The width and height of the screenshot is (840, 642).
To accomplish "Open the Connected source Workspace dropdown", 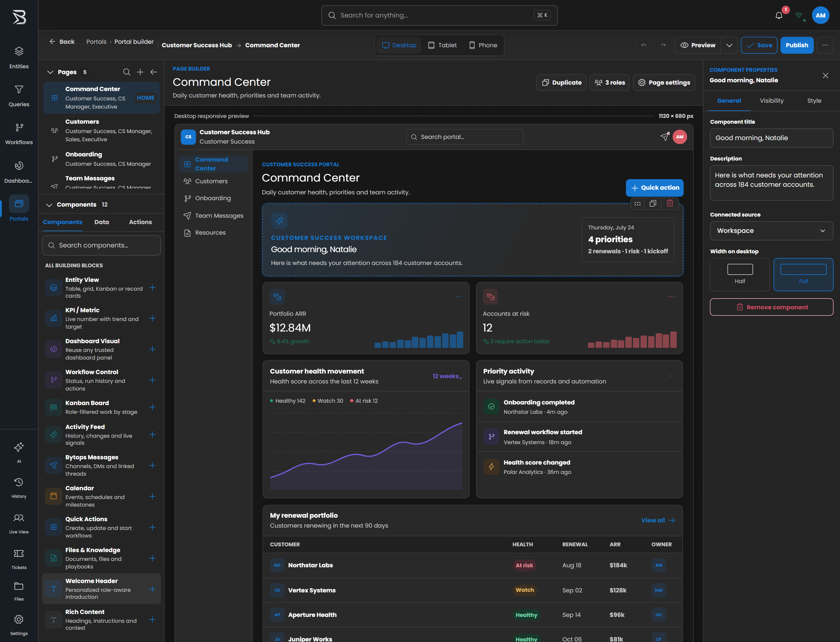I will click(771, 231).
